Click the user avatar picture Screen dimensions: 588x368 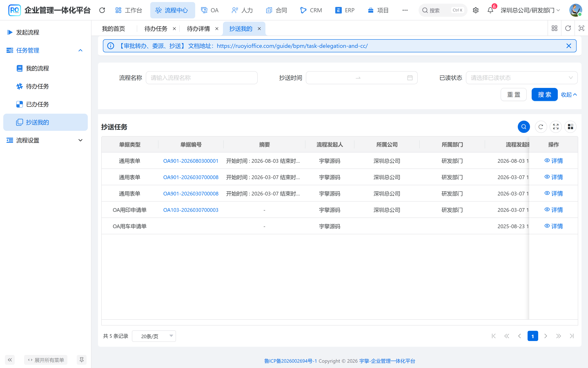[575, 10]
